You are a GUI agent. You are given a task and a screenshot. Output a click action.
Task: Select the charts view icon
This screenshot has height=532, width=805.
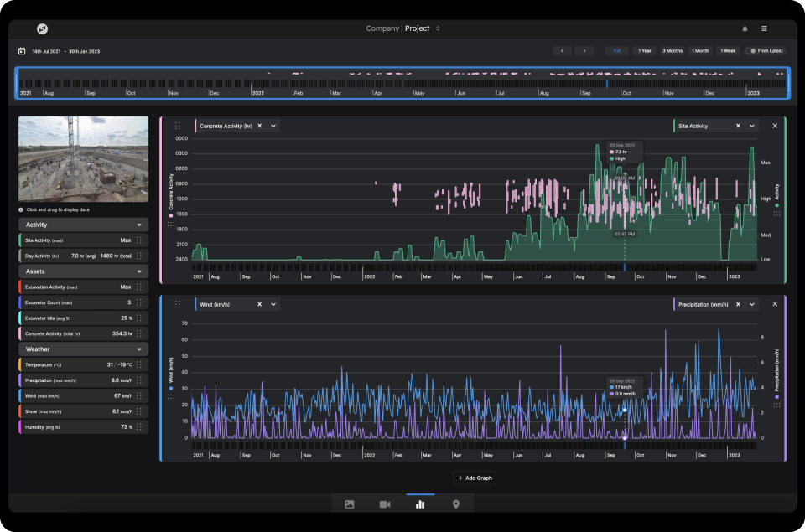[420, 504]
